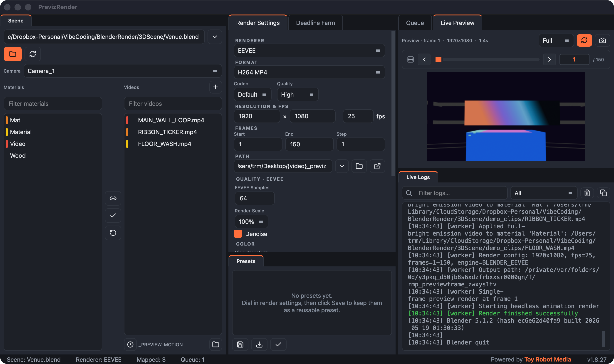Expand the output path history chevron
This screenshot has width=614, height=364.
coord(342,166)
